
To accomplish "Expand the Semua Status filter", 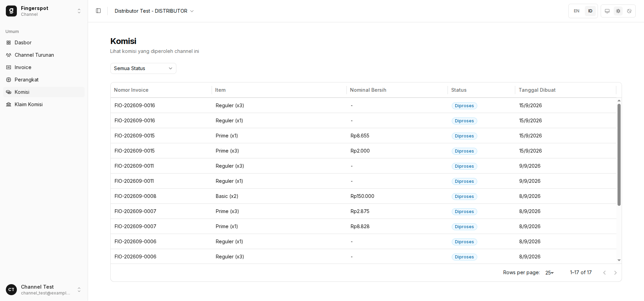I will (x=143, y=68).
